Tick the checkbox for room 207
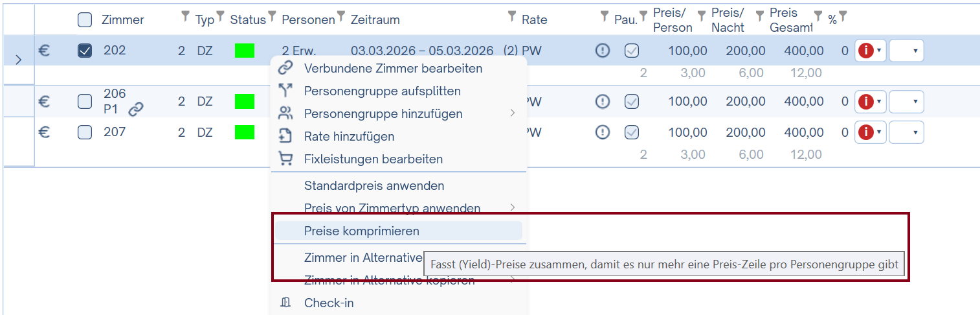Viewport: 980px width, 315px height. tap(85, 132)
